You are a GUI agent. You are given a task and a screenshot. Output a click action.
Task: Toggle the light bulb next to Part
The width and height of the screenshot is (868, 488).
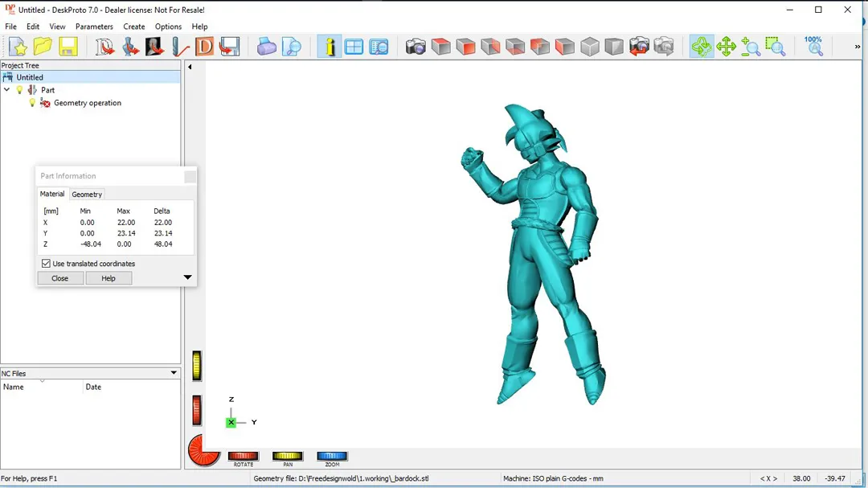(x=20, y=90)
